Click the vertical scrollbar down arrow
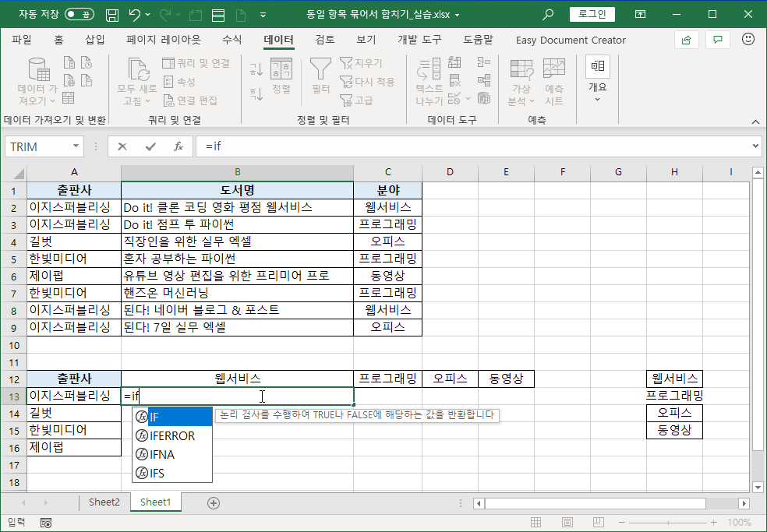This screenshot has width=767, height=532. pos(758,487)
